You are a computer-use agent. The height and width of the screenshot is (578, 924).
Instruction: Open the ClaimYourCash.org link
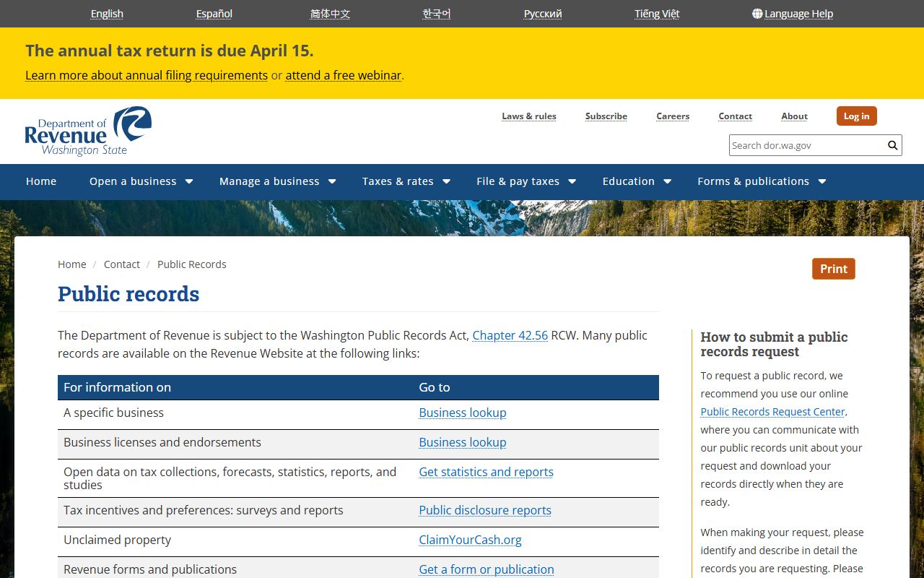[470, 540]
